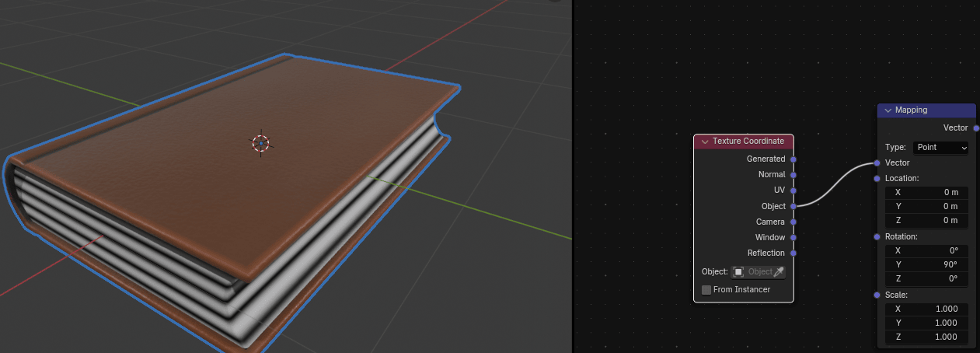Image resolution: width=980 pixels, height=353 pixels.
Task: Open the Type dropdown set to Point
Action: [x=940, y=147]
